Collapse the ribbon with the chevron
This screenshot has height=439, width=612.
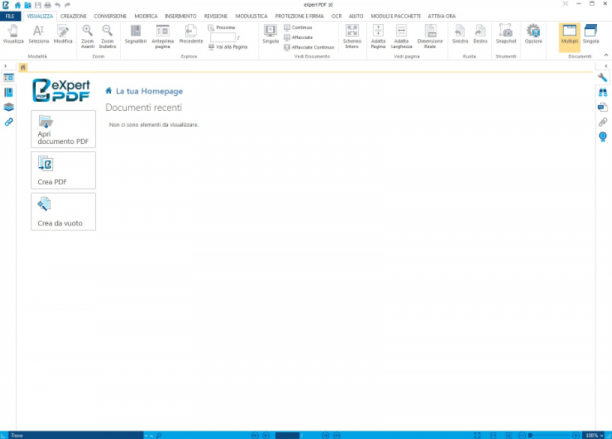tap(606, 55)
